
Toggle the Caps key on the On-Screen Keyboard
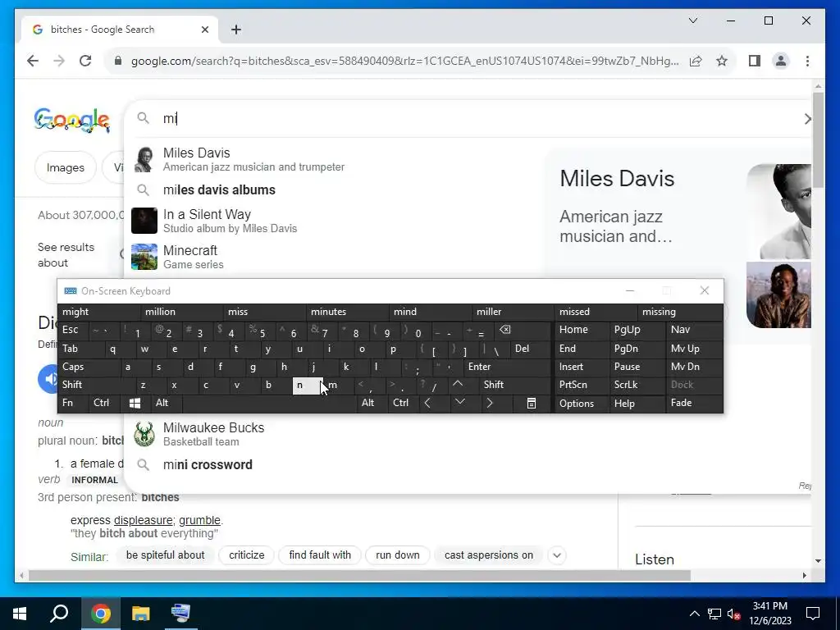click(89, 367)
